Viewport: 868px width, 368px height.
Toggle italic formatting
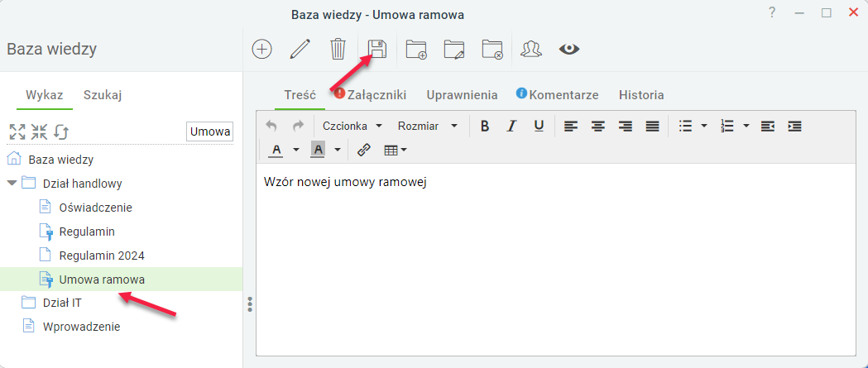[x=511, y=127]
